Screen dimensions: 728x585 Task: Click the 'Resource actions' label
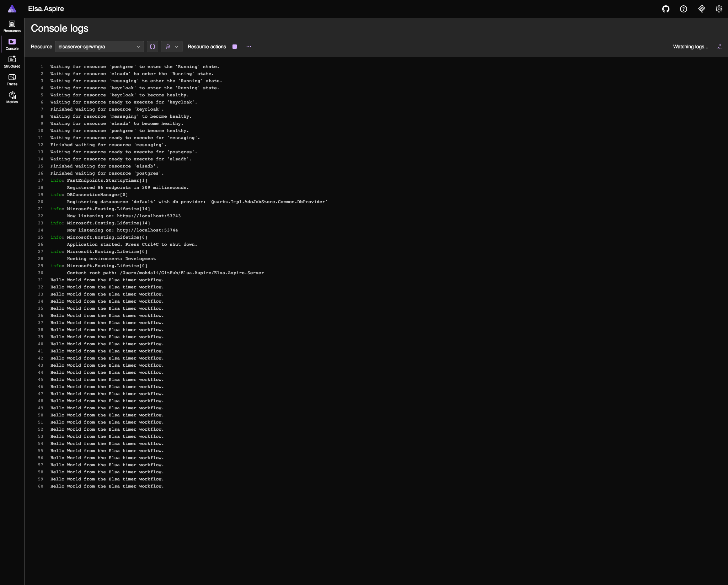tap(207, 47)
